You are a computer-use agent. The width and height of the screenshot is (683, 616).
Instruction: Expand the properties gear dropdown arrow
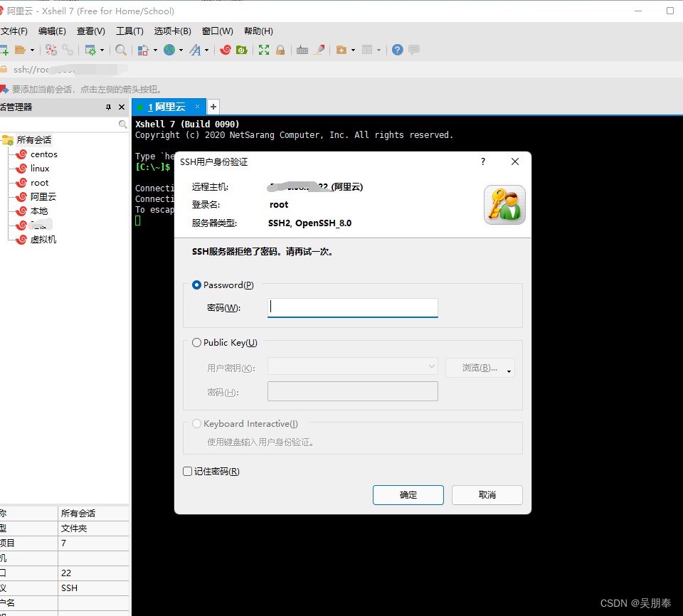pos(102,50)
